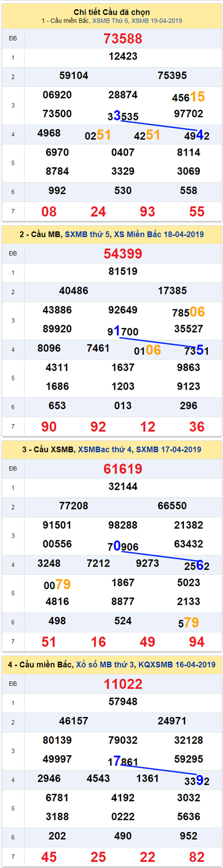
Task: Open the SXMB 17-04-2019 link
Action: [x=169, y=450]
